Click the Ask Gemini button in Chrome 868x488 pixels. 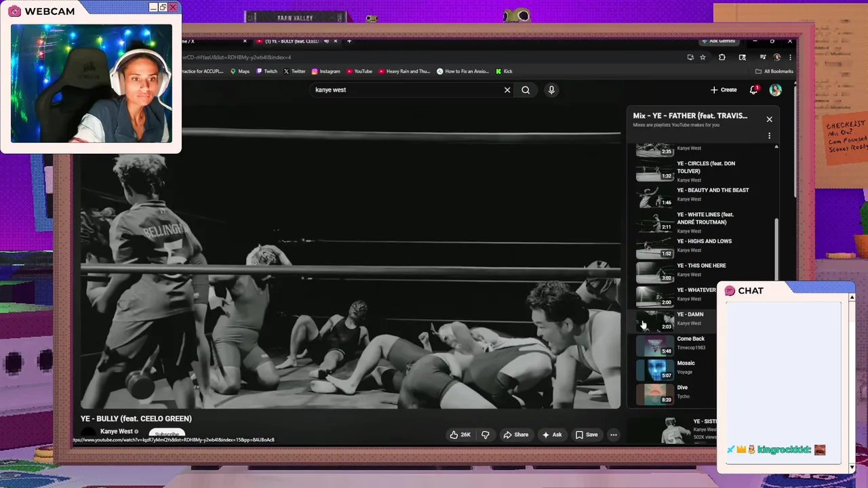coord(719,41)
